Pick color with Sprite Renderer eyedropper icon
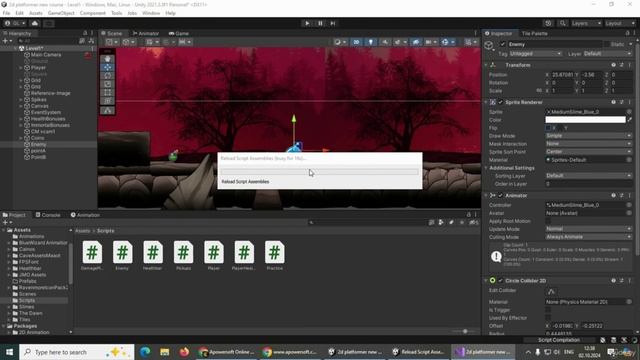The image size is (640, 360). coord(629,120)
